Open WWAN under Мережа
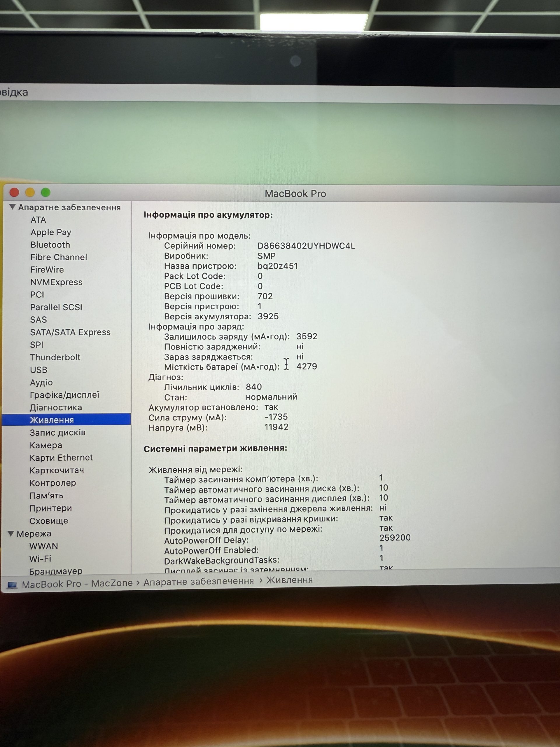This screenshot has height=747, width=560. click(43, 546)
